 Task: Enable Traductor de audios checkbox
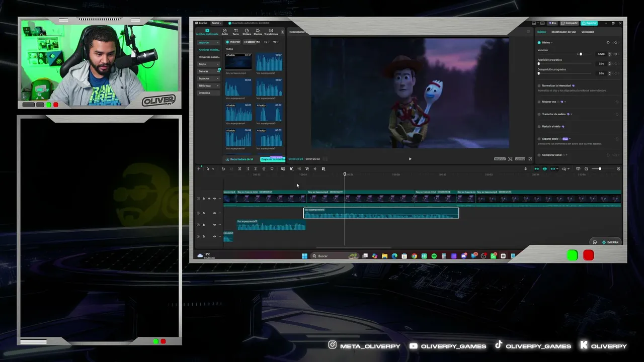pos(539,114)
